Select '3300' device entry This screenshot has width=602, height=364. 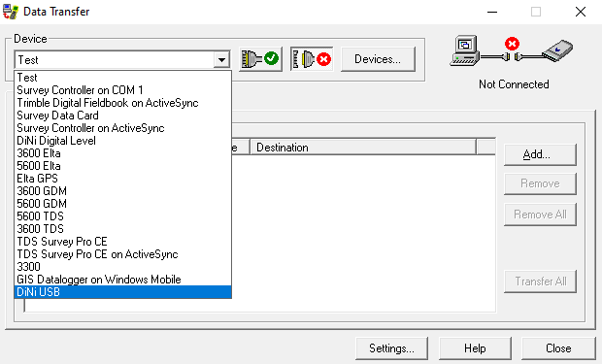[123, 267]
